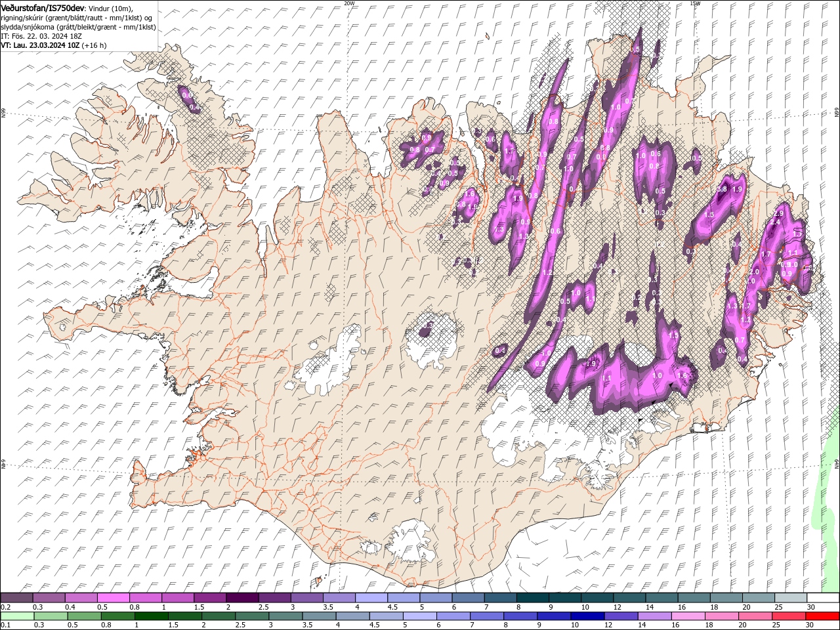Click the (+16 h) forecast offset text

[x=94, y=45]
